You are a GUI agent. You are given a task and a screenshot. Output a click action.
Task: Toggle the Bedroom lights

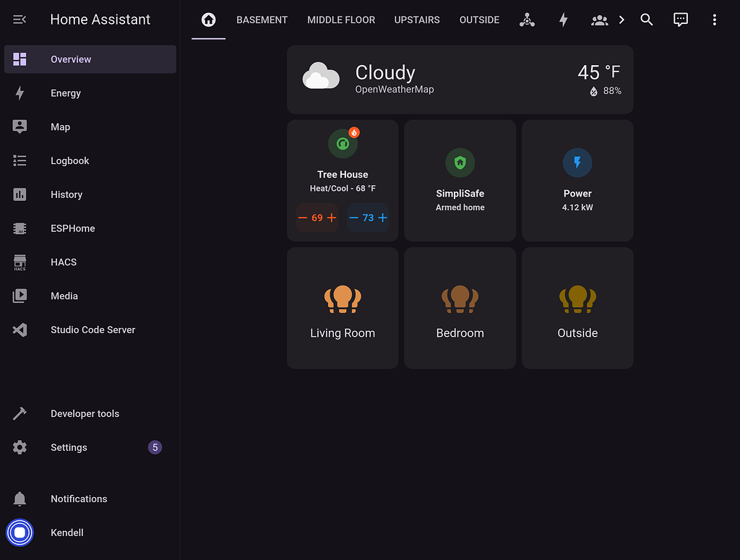[x=460, y=300]
